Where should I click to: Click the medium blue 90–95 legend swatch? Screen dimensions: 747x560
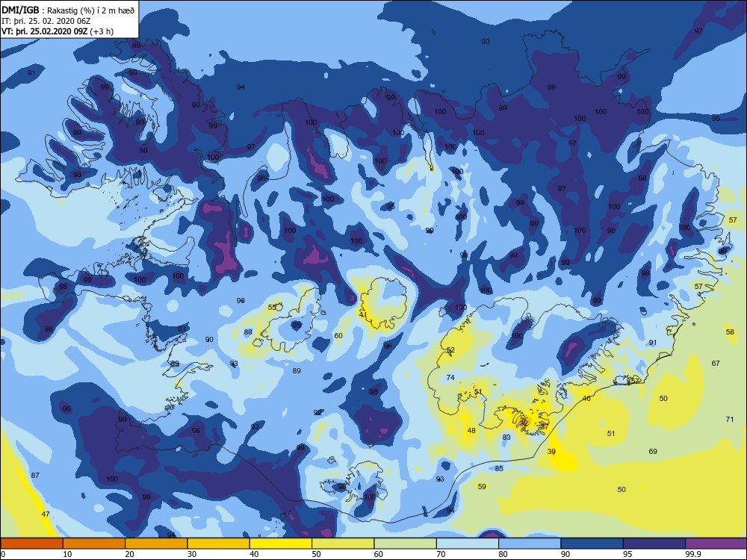click(x=592, y=544)
